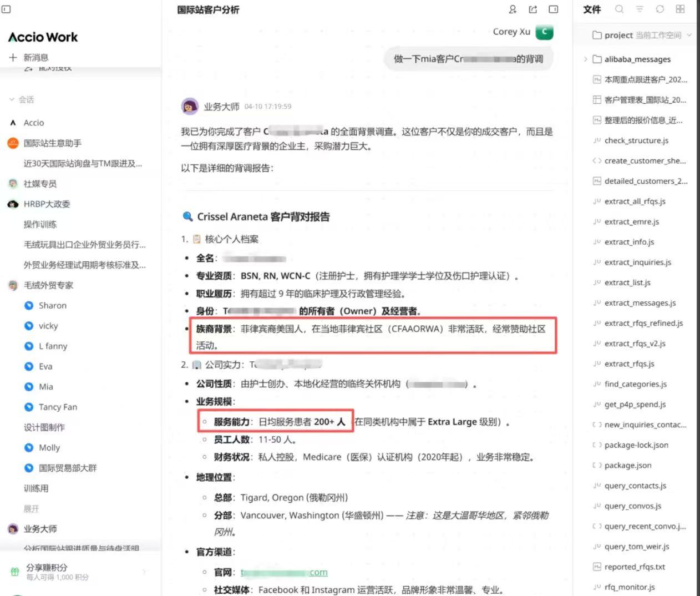Select the 国际站生意助手 agent
Viewport: 700px width, 596px height.
(52, 143)
